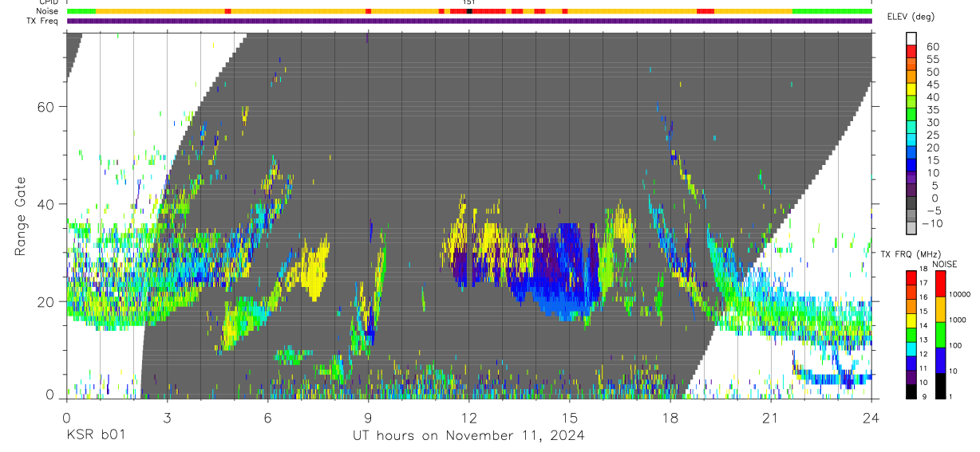Click the red top segment of the TX FRQ color bar
The height and width of the screenshot is (452, 980).
point(911,277)
